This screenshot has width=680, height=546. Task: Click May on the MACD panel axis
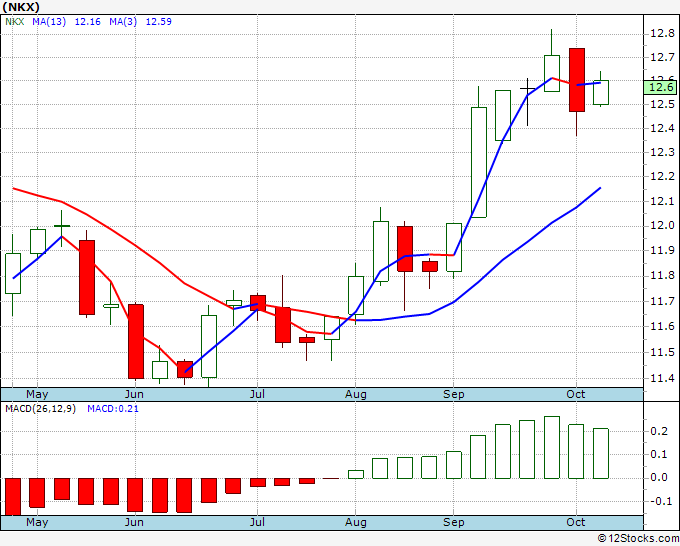pos(37,522)
